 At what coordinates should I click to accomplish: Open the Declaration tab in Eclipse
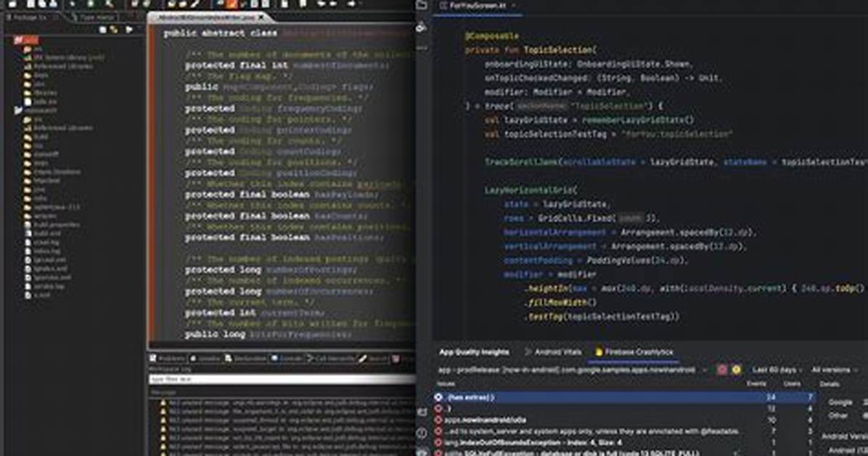tap(246, 359)
